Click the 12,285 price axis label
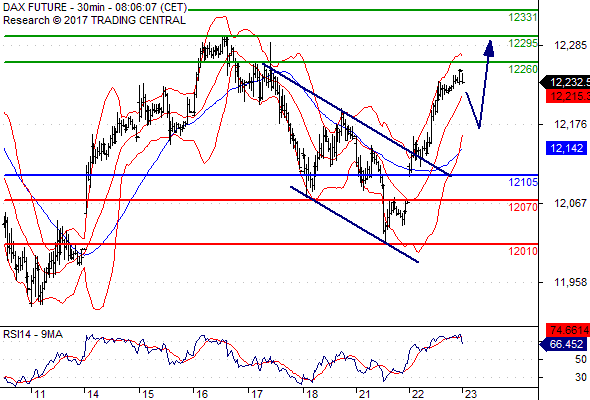The height and width of the screenshot is (400, 590). click(x=570, y=46)
